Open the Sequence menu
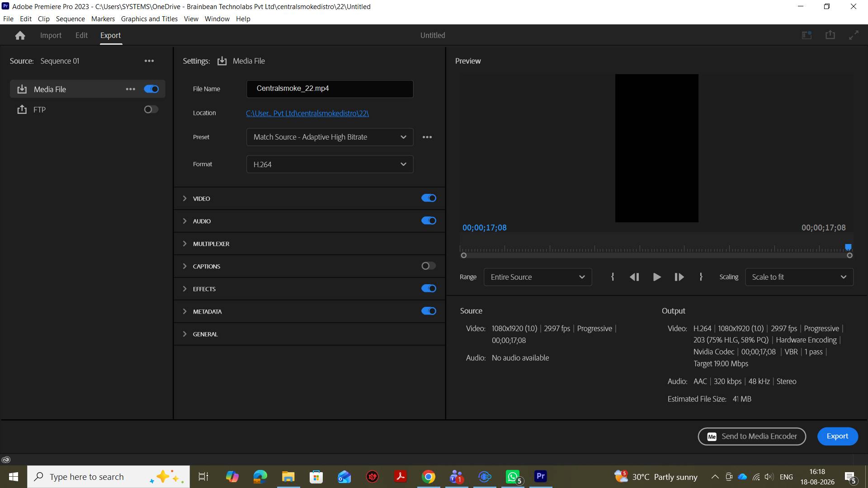Screen dimensions: 868x488 (x=70, y=19)
